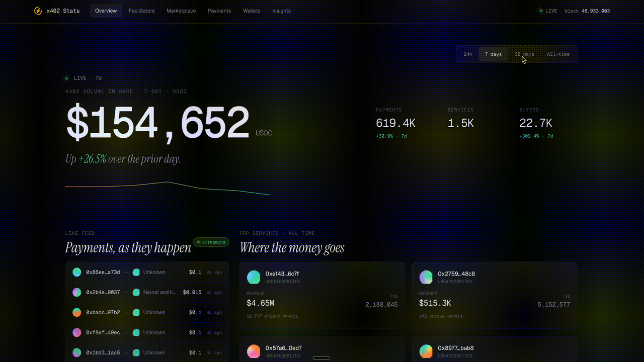
Task: View the Insights tab
Action: click(x=281, y=11)
